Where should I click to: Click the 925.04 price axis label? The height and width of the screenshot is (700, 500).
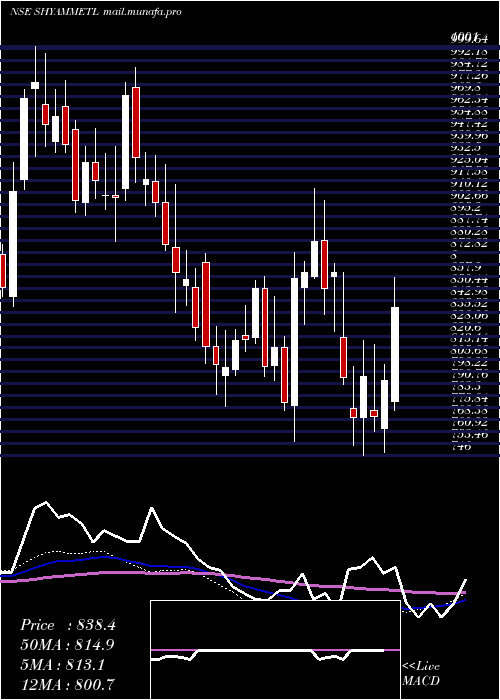point(468,160)
